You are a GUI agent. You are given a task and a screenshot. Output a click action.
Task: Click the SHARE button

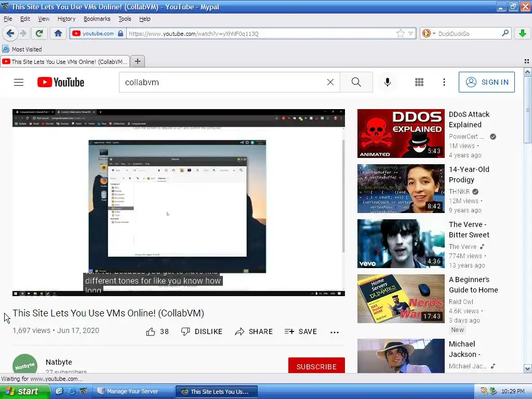point(254,332)
